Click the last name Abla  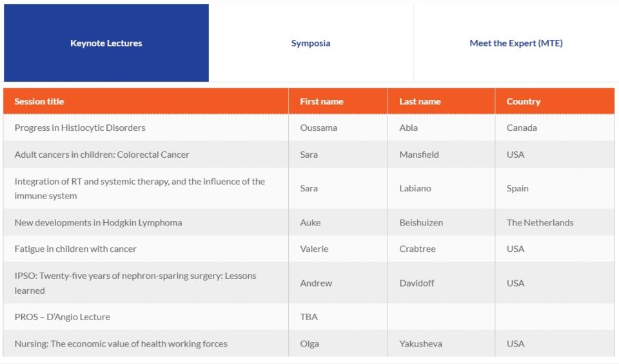click(x=409, y=128)
